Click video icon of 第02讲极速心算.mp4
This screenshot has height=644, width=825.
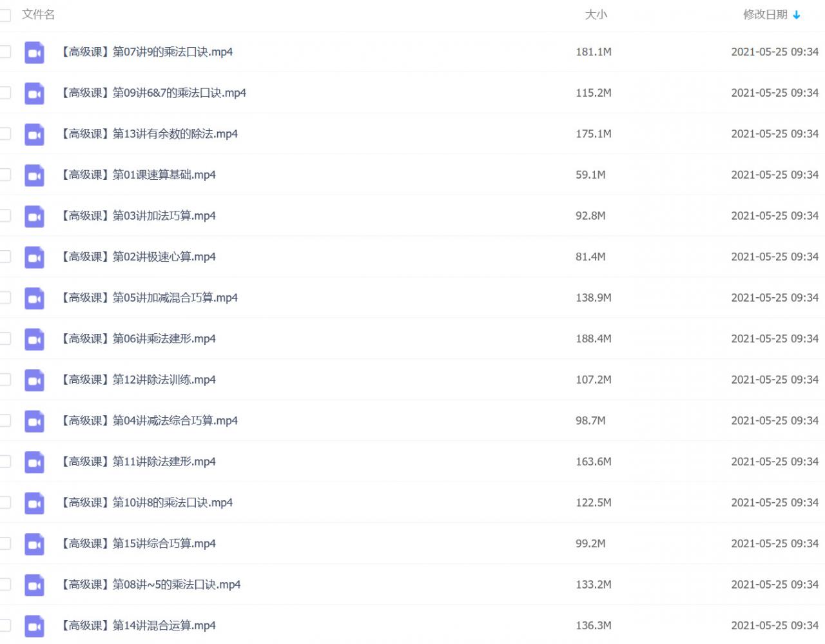[x=34, y=257]
